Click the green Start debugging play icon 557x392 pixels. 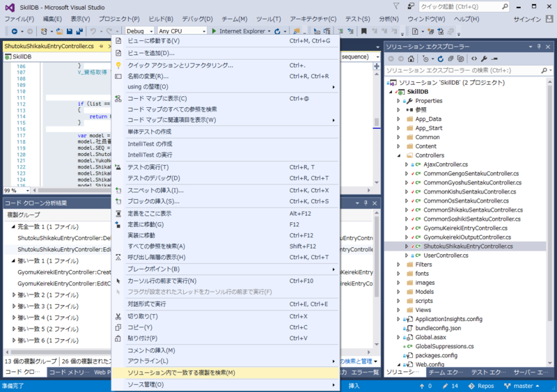click(x=214, y=31)
